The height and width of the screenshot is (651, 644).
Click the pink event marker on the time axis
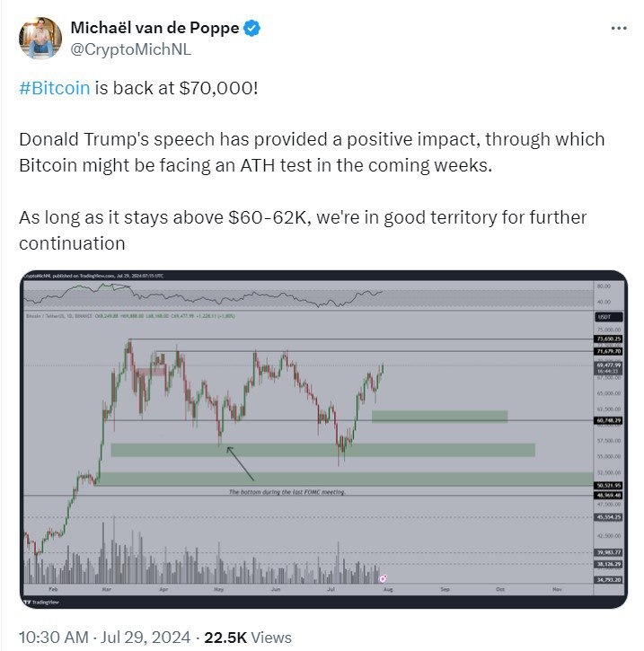pos(384,578)
